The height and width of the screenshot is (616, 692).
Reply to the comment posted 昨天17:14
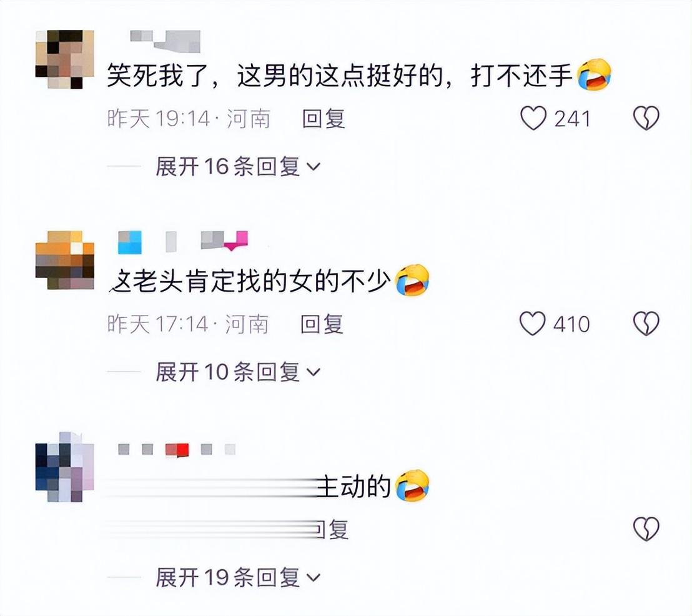click(x=322, y=324)
